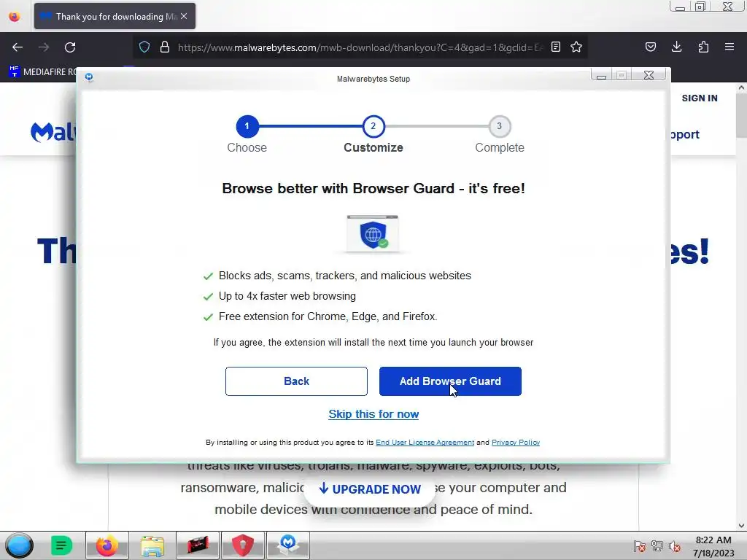This screenshot has height=560, width=747.
Task: Click Firefox forward arrow button
Action: [44, 47]
